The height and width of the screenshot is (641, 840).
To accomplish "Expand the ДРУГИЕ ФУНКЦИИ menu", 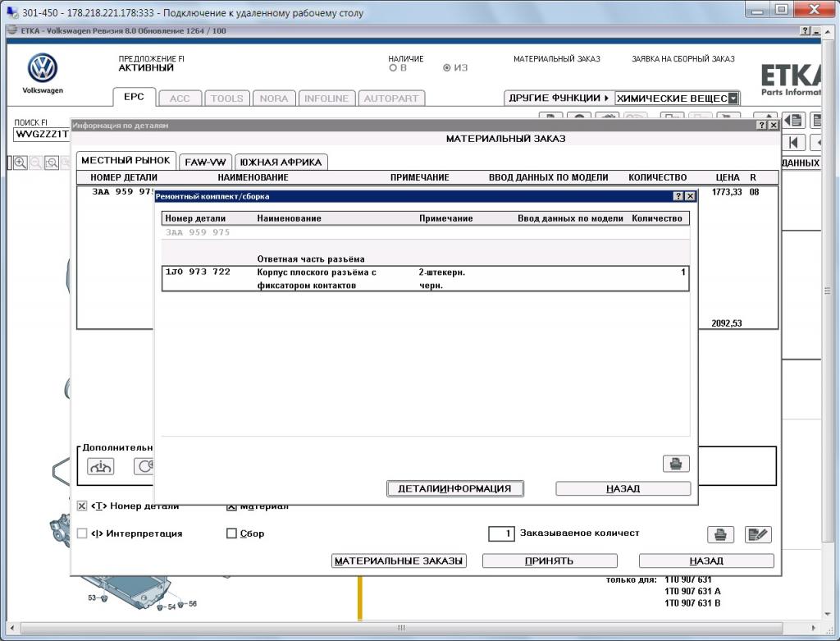I will (559, 98).
